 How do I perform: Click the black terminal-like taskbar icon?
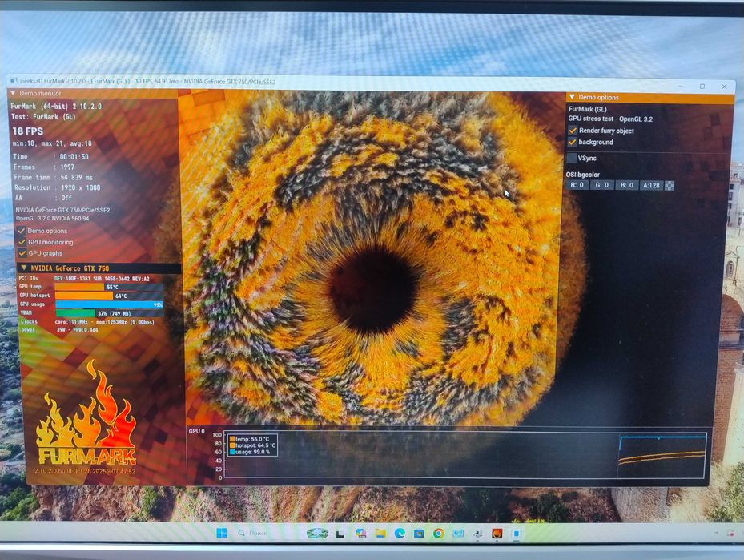(x=340, y=534)
